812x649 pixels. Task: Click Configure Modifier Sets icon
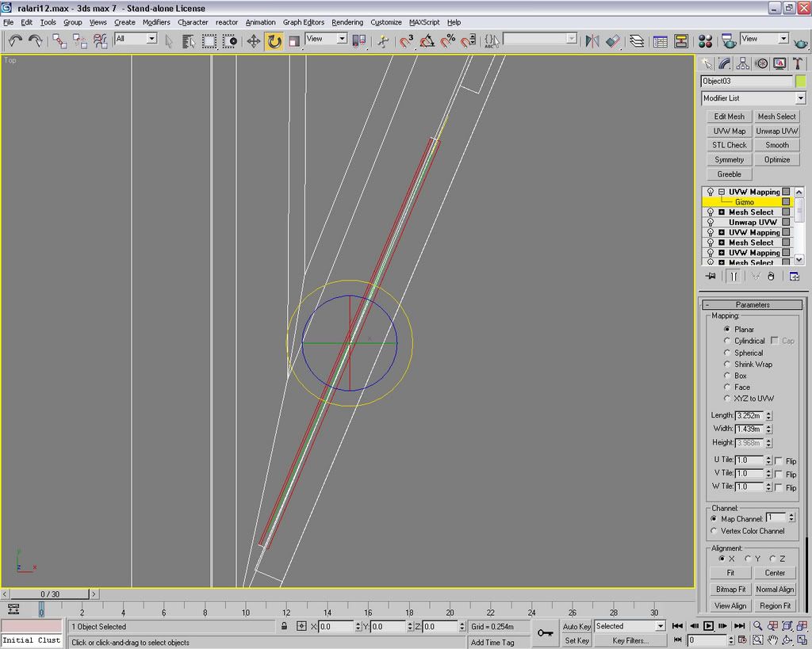[794, 277]
